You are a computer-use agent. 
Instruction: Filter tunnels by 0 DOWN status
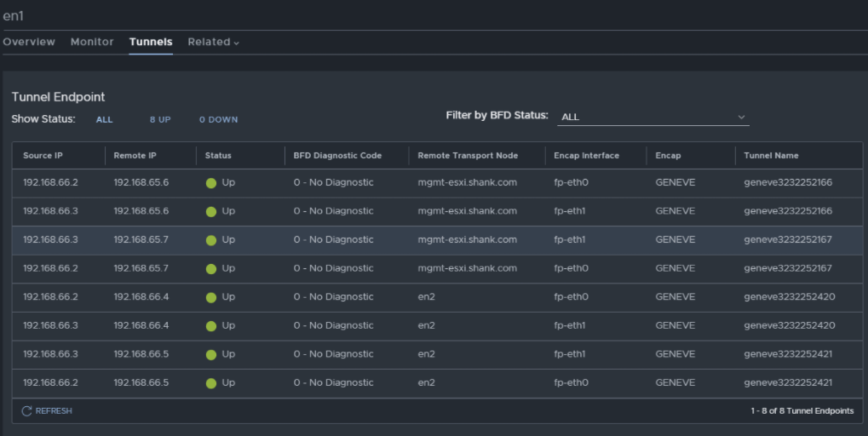click(219, 119)
